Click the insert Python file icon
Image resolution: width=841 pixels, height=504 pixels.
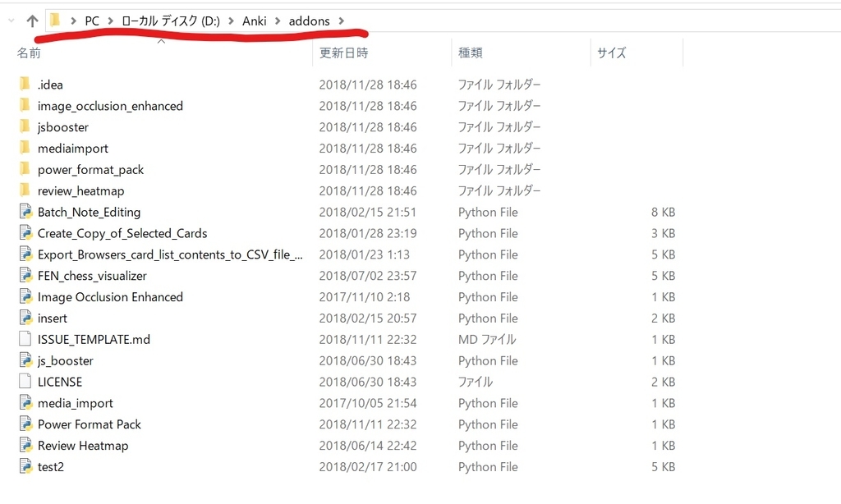coord(25,318)
